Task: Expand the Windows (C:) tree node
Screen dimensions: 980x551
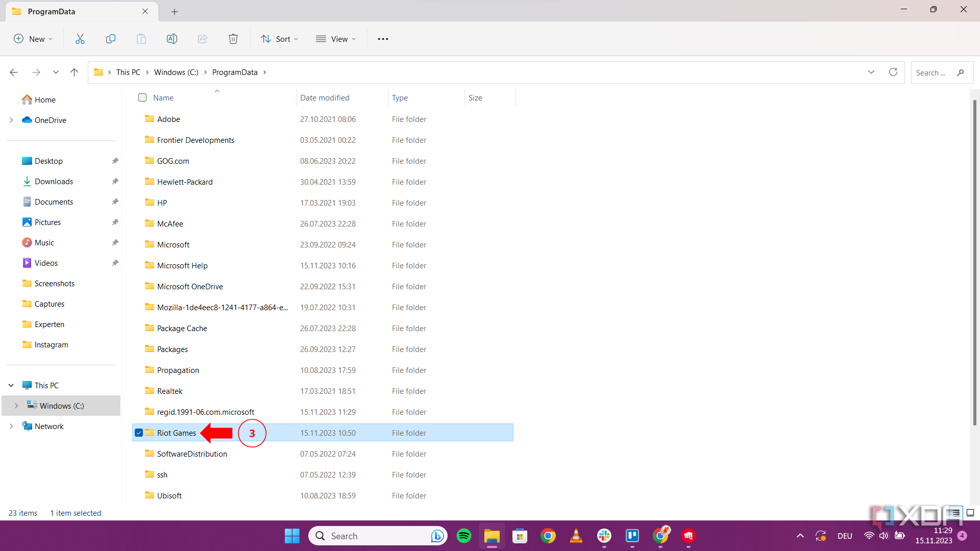Action: pyautogui.click(x=16, y=406)
